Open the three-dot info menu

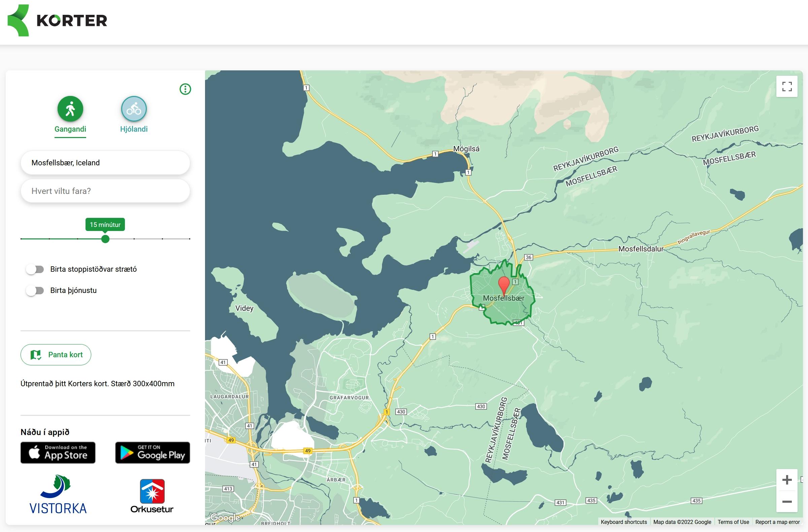pos(186,89)
